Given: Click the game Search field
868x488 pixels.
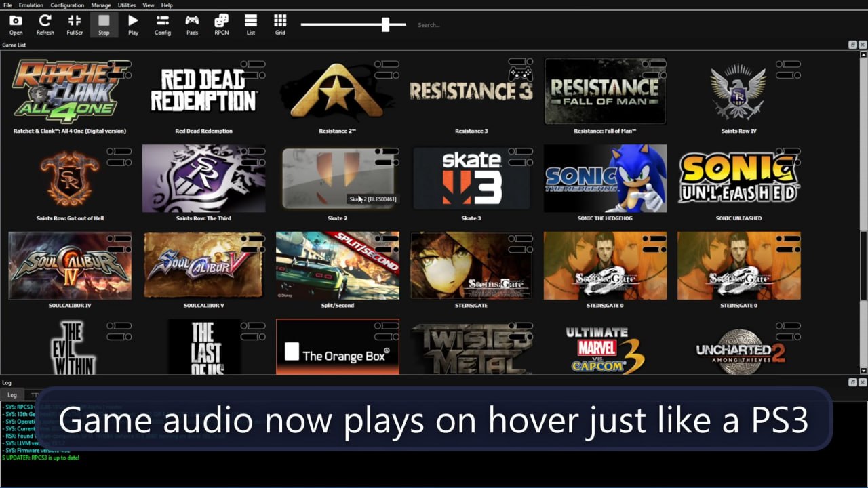Looking at the screenshot, I should coord(461,25).
